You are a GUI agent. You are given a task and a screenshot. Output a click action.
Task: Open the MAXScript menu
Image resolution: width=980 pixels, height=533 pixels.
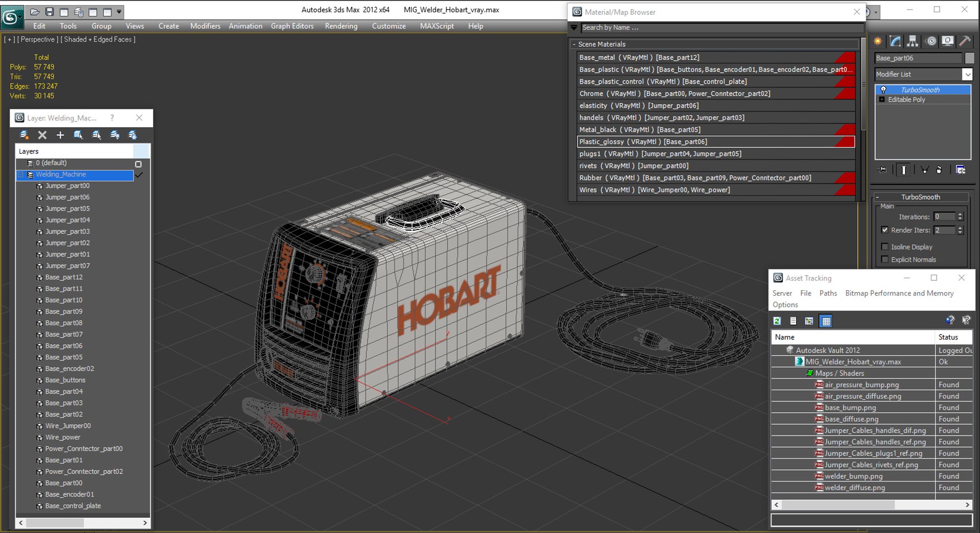click(x=437, y=26)
